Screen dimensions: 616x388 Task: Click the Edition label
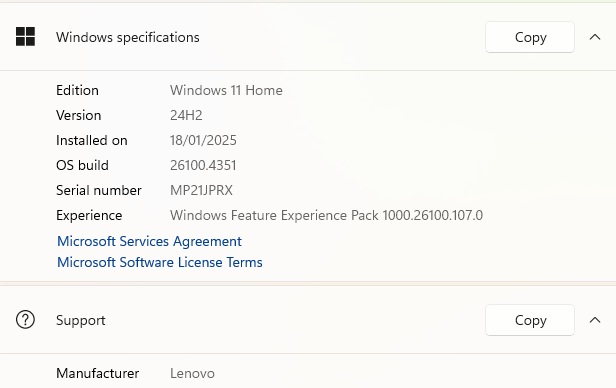[x=77, y=90]
